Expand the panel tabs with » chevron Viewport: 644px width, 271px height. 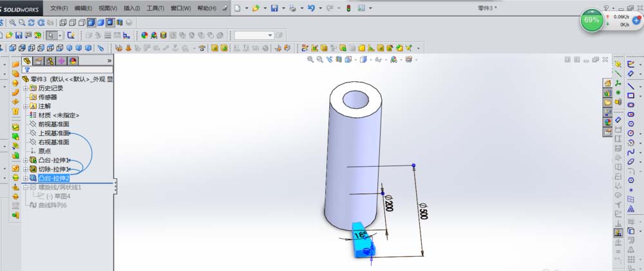[109, 61]
